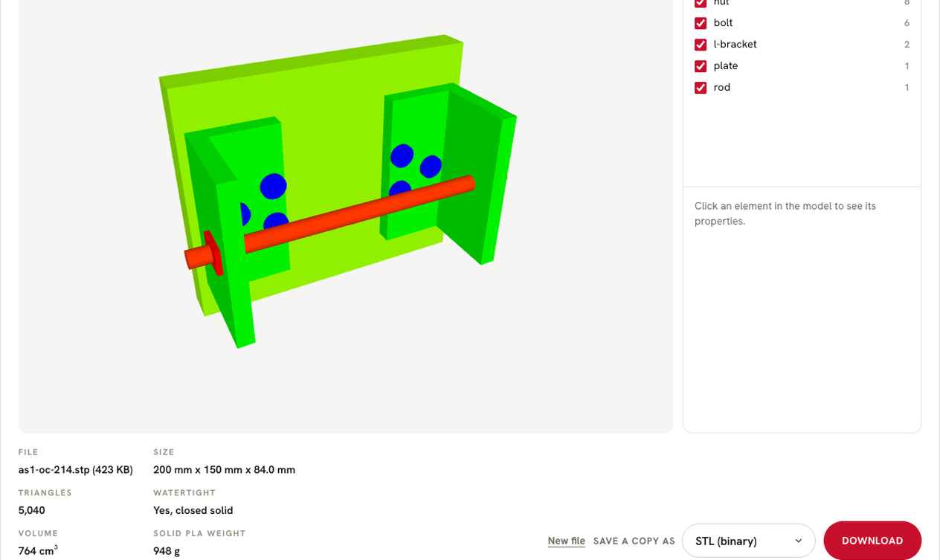Click the size value 200 mm x 150 mm x 84.0 mm
Image resolution: width=940 pixels, height=560 pixels.
224,470
